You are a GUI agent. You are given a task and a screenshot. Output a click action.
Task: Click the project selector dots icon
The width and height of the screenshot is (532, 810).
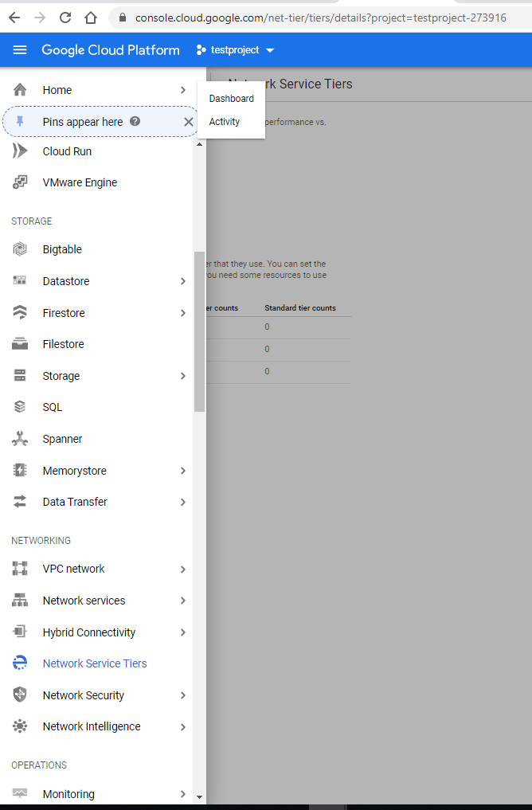[x=201, y=50]
